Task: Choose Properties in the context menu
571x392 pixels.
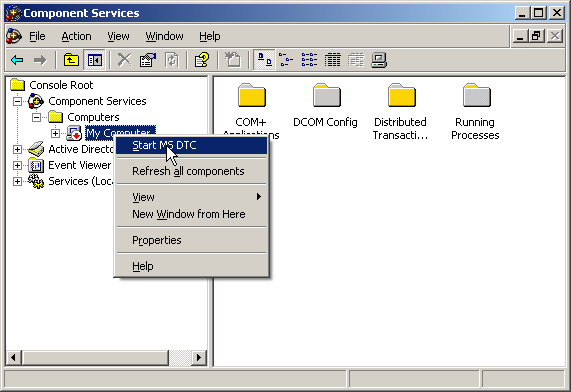Action: (x=192, y=240)
